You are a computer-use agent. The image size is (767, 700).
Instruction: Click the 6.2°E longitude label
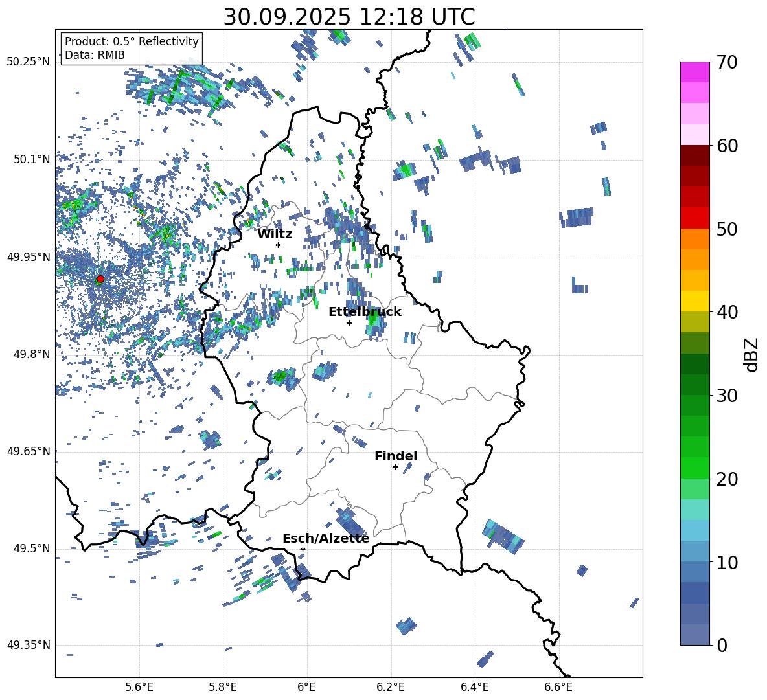click(391, 687)
